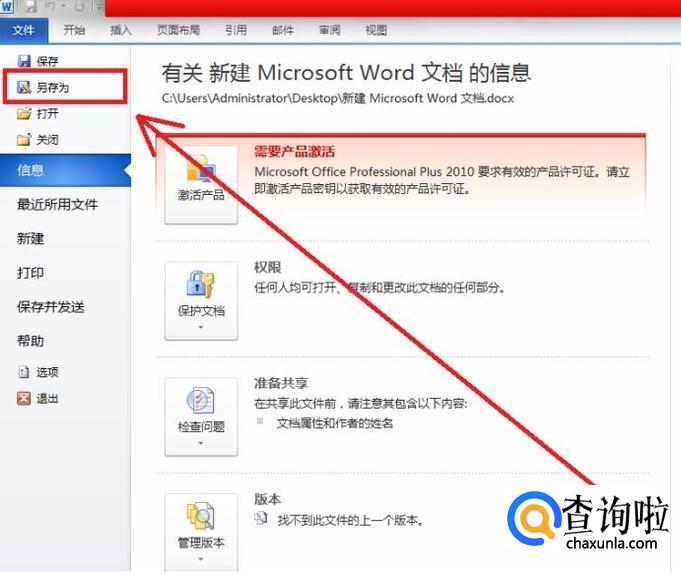Click the 有关 新建 Microsoft Word 文档 的信息 title
Viewport: 681px width, 574px height.
pyautogui.click(x=346, y=73)
